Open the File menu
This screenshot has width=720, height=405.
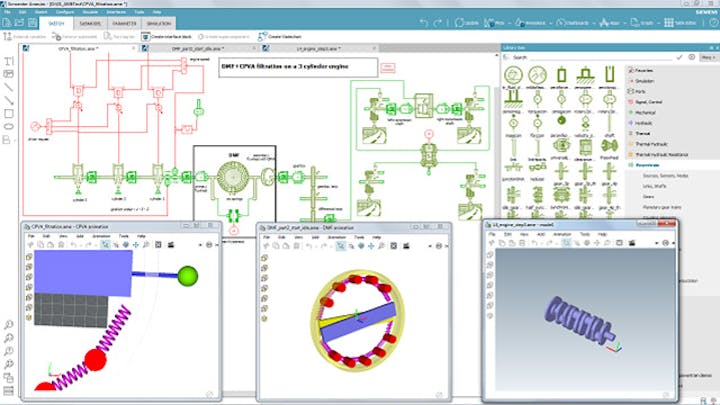[x=7, y=12]
